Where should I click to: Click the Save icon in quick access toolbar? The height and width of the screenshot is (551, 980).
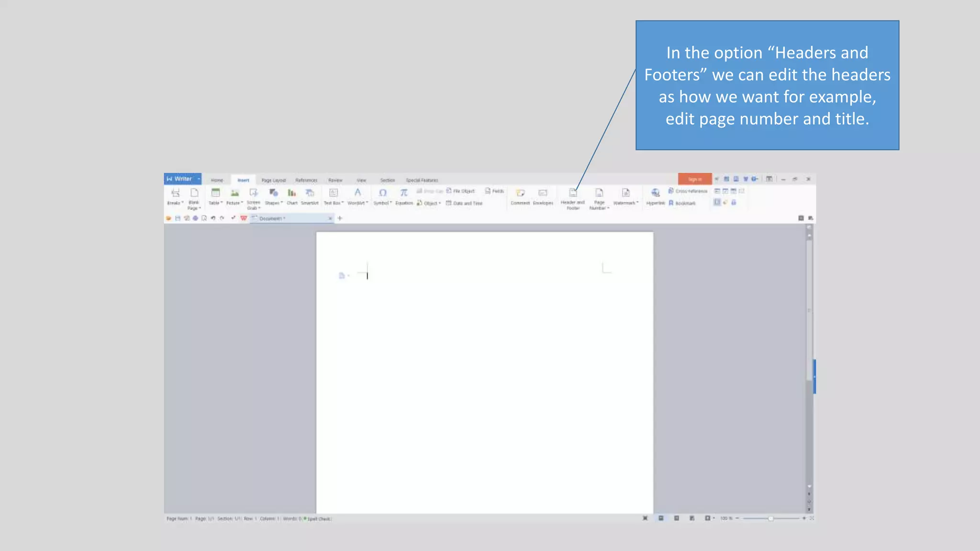(x=178, y=218)
